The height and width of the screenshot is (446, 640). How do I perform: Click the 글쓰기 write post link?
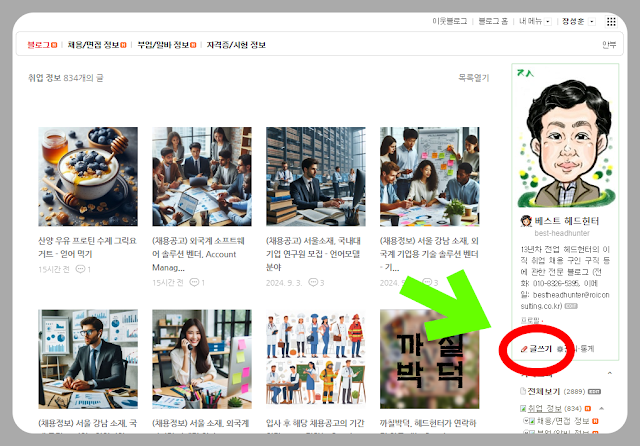[540, 349]
